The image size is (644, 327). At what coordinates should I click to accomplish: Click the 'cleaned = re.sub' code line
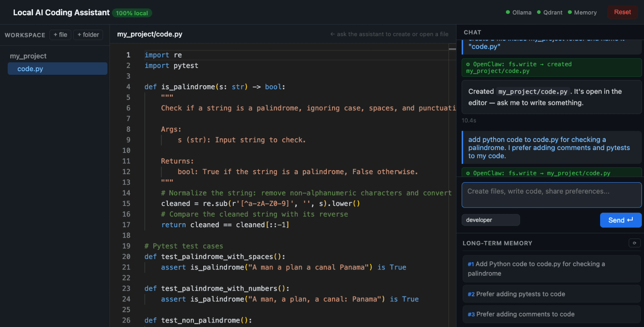coord(260,204)
